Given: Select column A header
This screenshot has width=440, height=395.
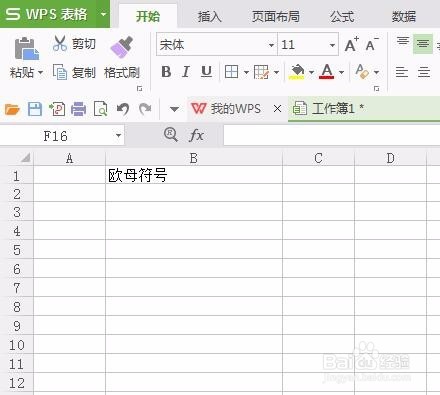Looking at the screenshot, I should click(x=69, y=158).
